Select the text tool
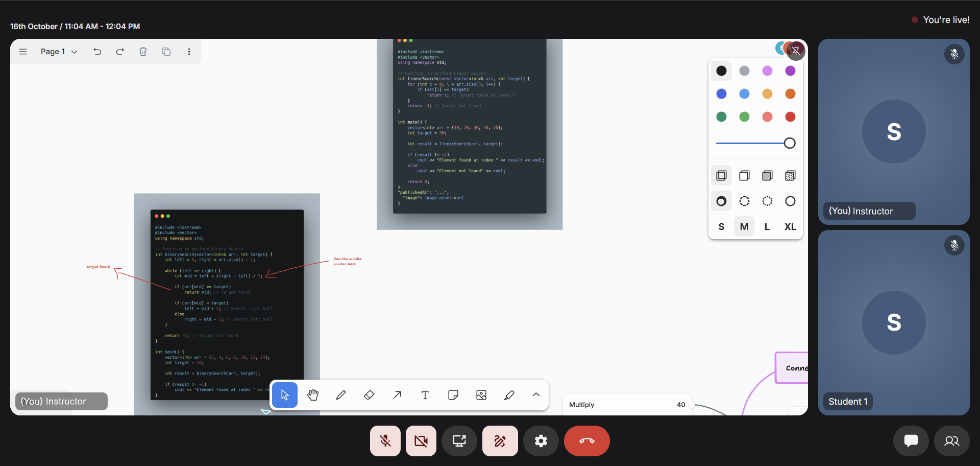980x466 pixels. coord(425,395)
